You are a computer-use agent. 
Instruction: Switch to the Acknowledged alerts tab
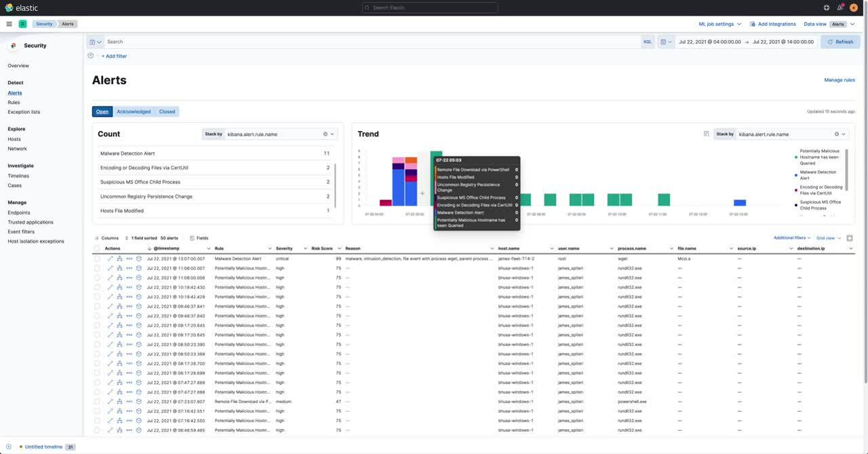click(x=134, y=111)
